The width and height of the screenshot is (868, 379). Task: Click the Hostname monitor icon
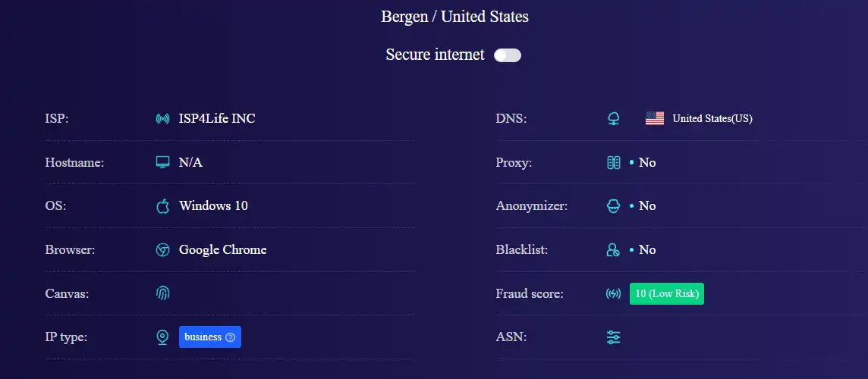click(162, 163)
